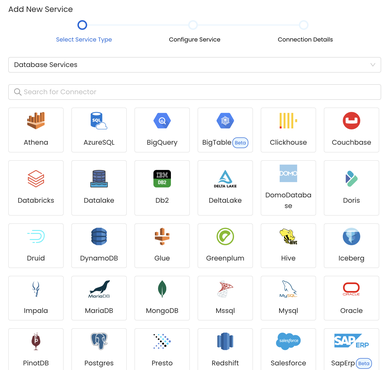Select the SAP ERP connector icon
The width and height of the screenshot is (386, 370).
coord(351,341)
